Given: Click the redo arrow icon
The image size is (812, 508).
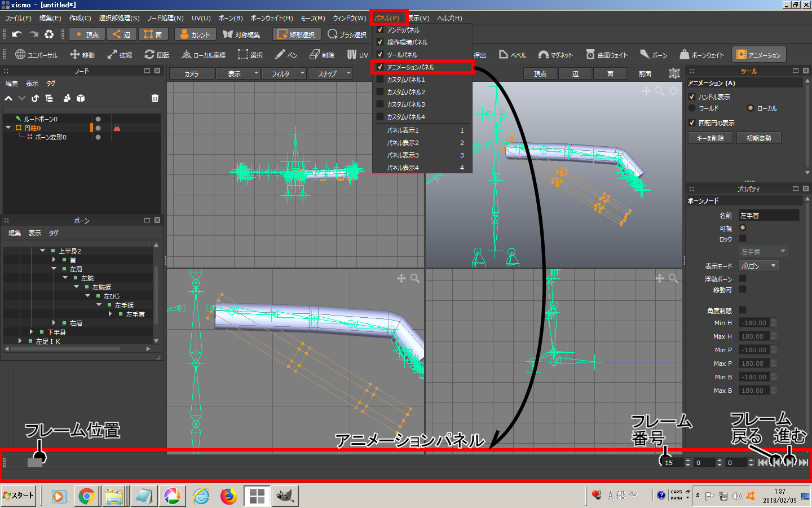Looking at the screenshot, I should [33, 34].
